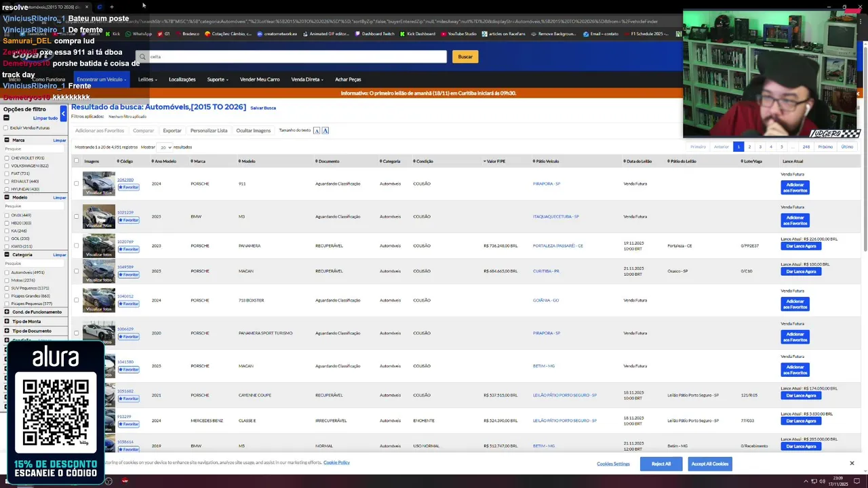Open the Kick Dashboard bookmark

click(418, 34)
